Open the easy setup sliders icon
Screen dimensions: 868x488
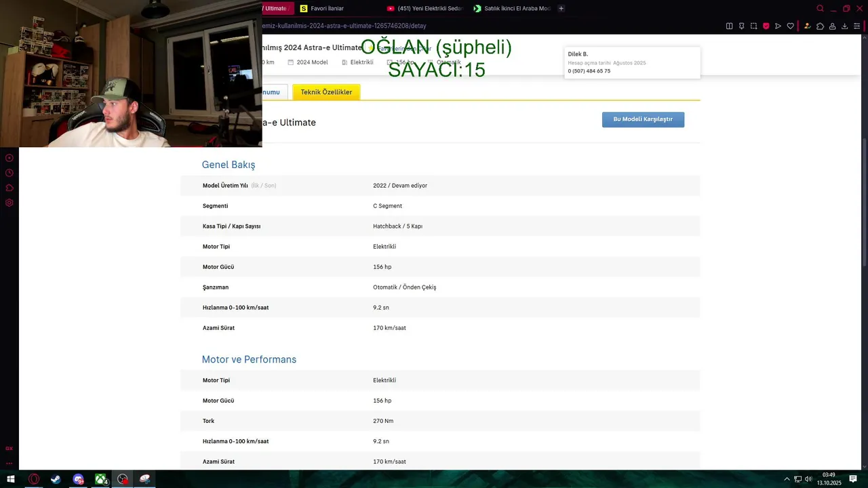[856, 26]
